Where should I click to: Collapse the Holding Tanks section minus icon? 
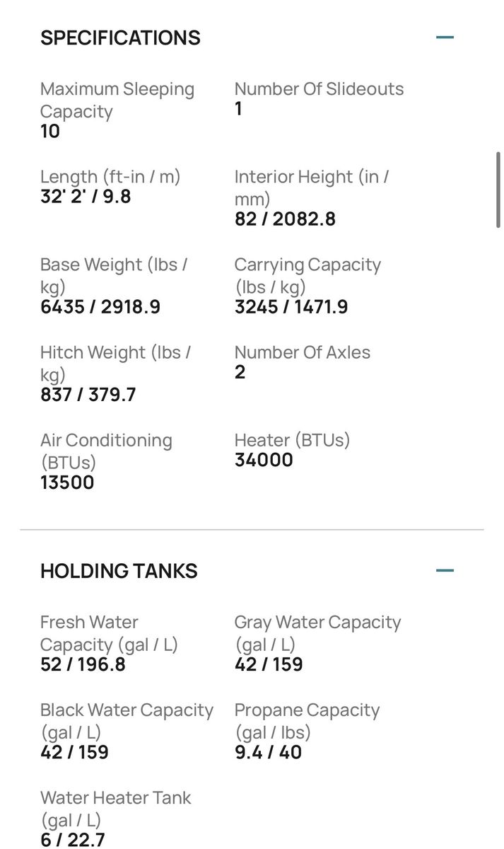pyautogui.click(x=445, y=570)
